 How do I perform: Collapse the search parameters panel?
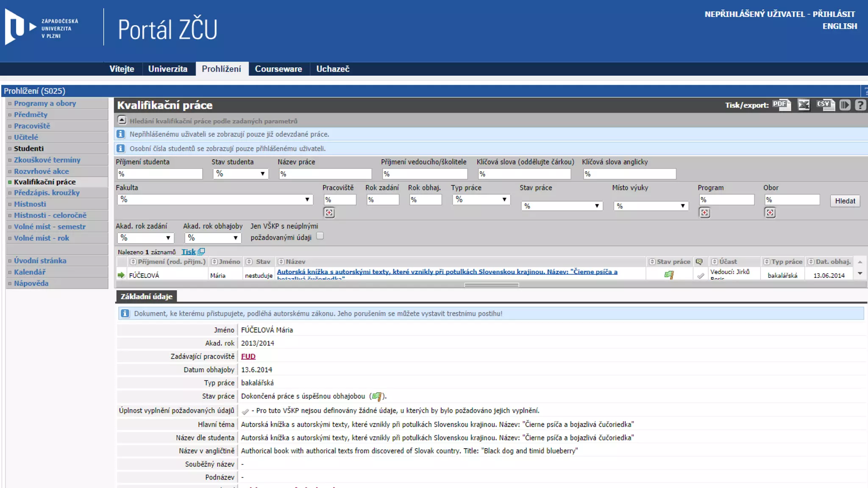[122, 120]
